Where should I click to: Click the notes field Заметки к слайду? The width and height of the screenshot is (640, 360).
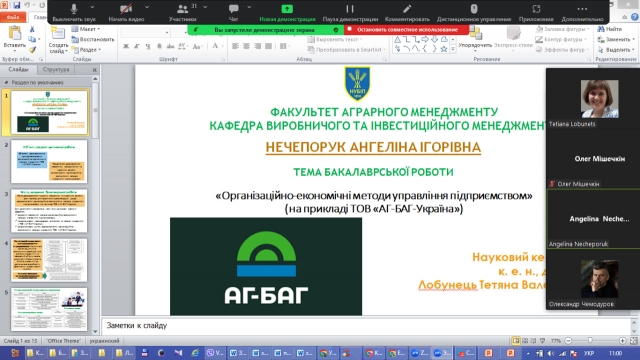pos(365,326)
